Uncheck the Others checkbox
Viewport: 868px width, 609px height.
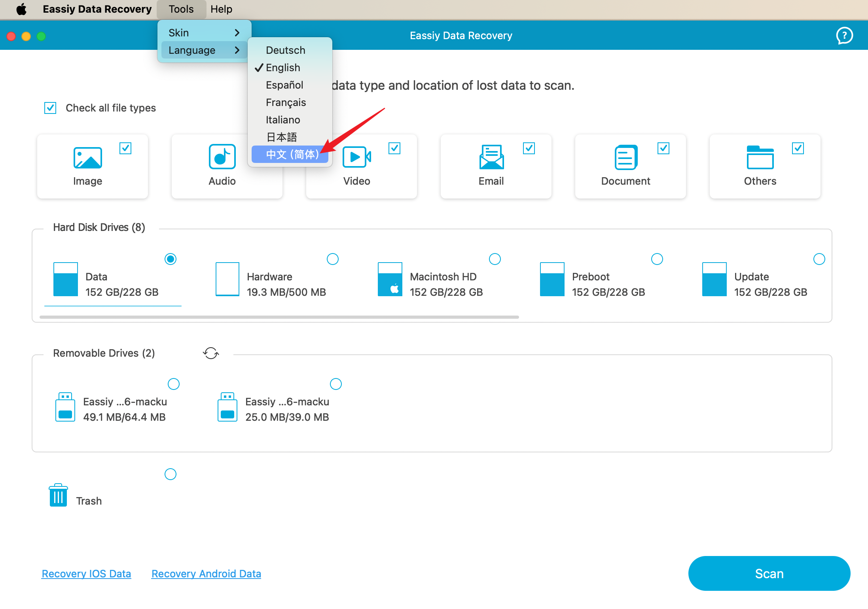[x=798, y=148]
